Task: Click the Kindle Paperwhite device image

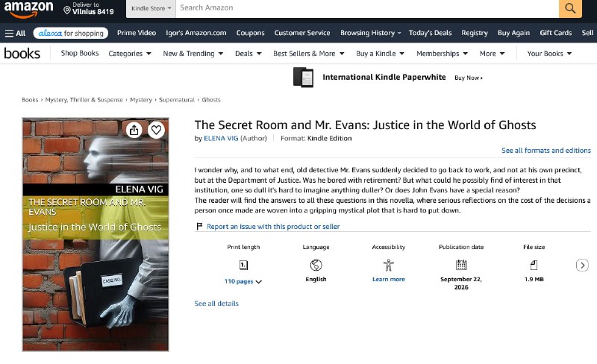Action: 303,78
